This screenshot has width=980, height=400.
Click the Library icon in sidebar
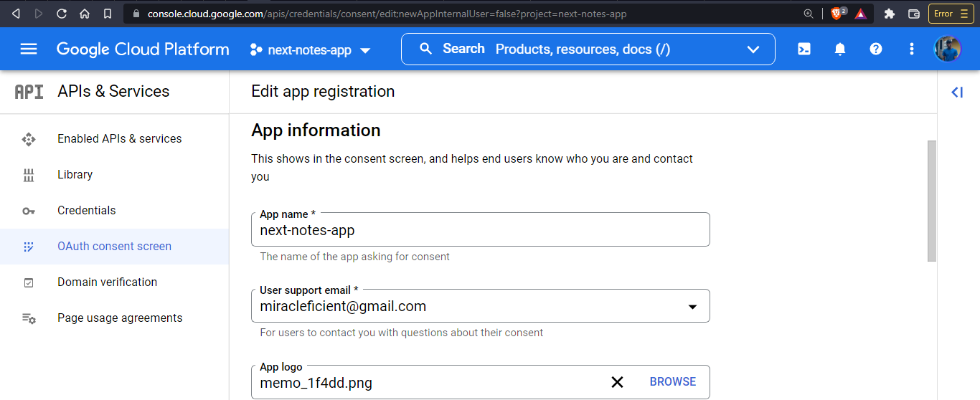(x=29, y=175)
